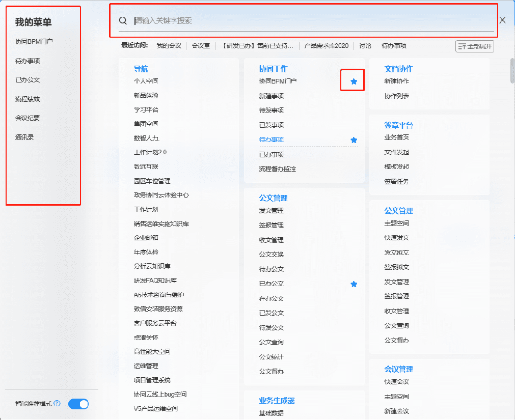Screen dimensions: 515x420
Task: Open 快速发文 entry
Action: [x=397, y=238]
